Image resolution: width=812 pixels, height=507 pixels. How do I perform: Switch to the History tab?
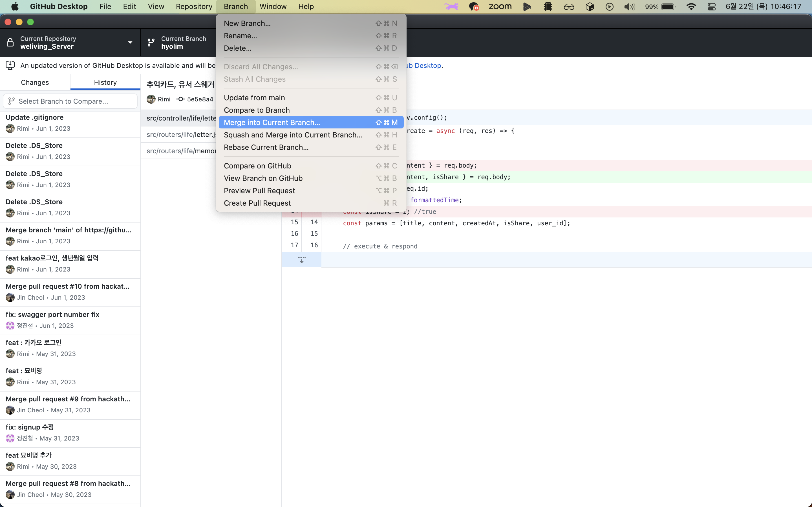105,83
